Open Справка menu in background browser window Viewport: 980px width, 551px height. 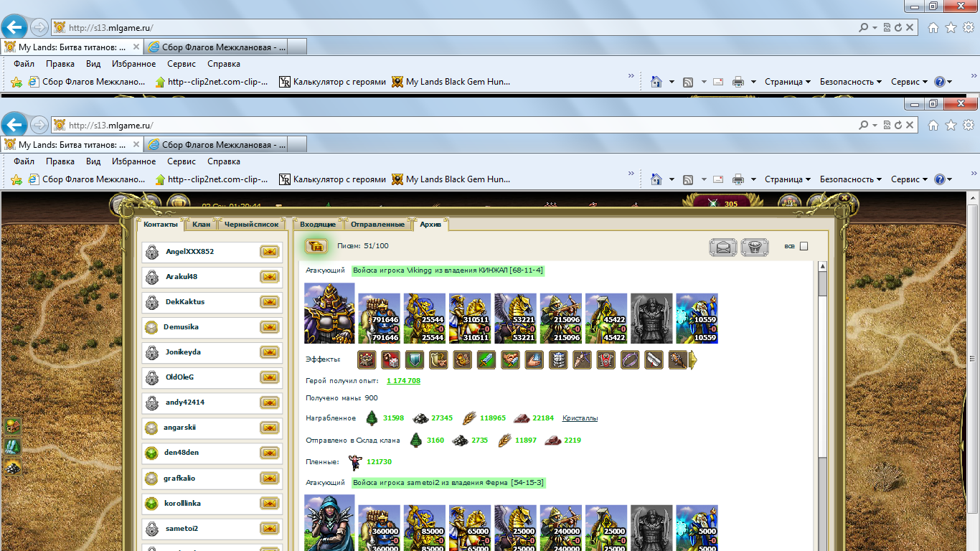(x=223, y=64)
